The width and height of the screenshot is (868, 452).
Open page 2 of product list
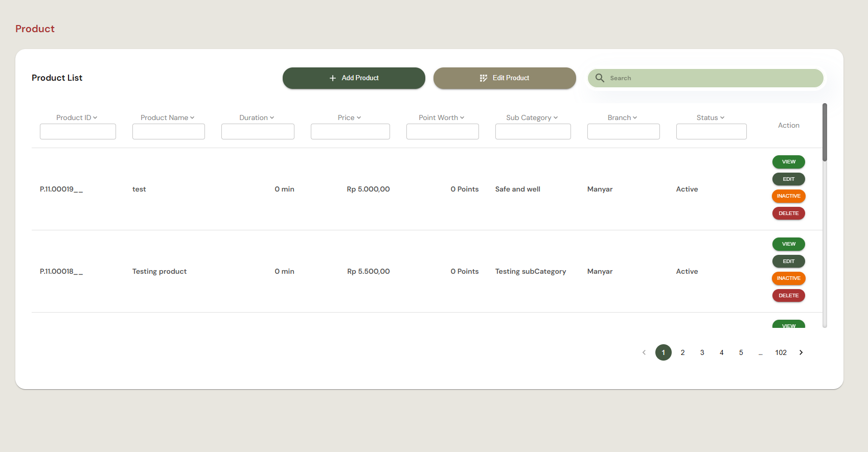coord(683,352)
